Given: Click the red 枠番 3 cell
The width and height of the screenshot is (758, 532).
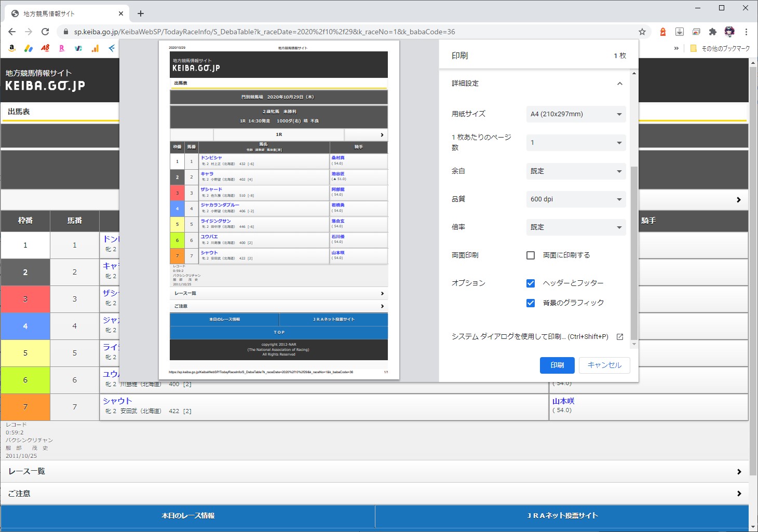Looking at the screenshot, I should point(25,299).
